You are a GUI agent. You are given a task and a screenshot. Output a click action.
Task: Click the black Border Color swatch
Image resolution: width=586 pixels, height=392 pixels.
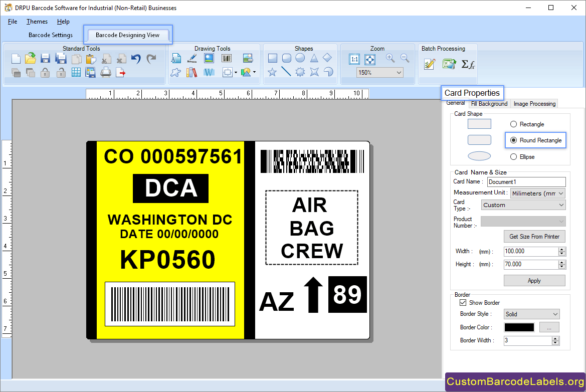pos(519,327)
